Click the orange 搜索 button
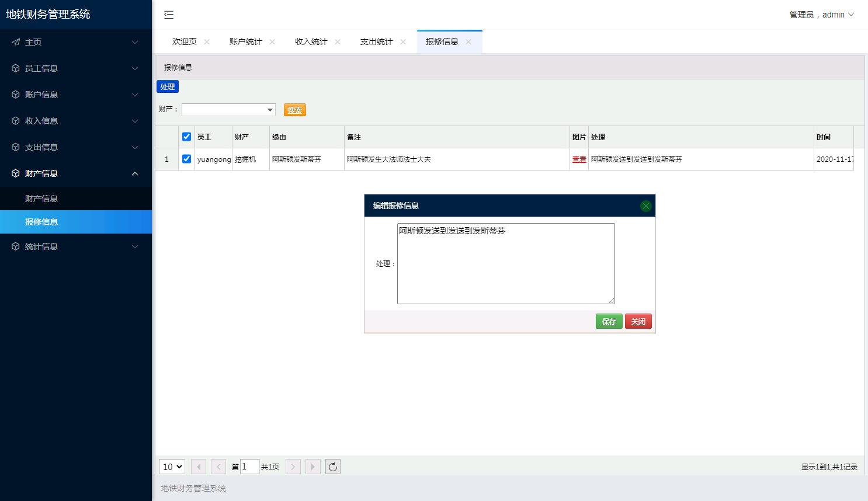Image resolution: width=868 pixels, height=501 pixels. 295,110
